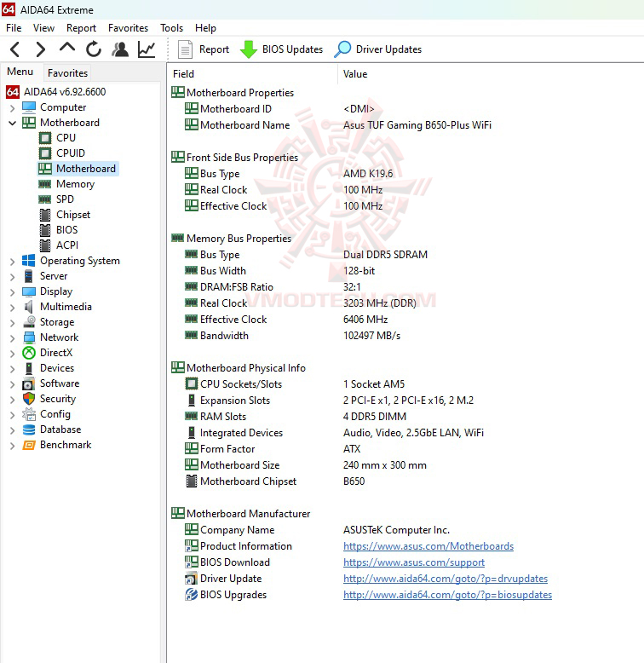
Task: Click the DirectX Xbox-style icon
Action: 29,353
